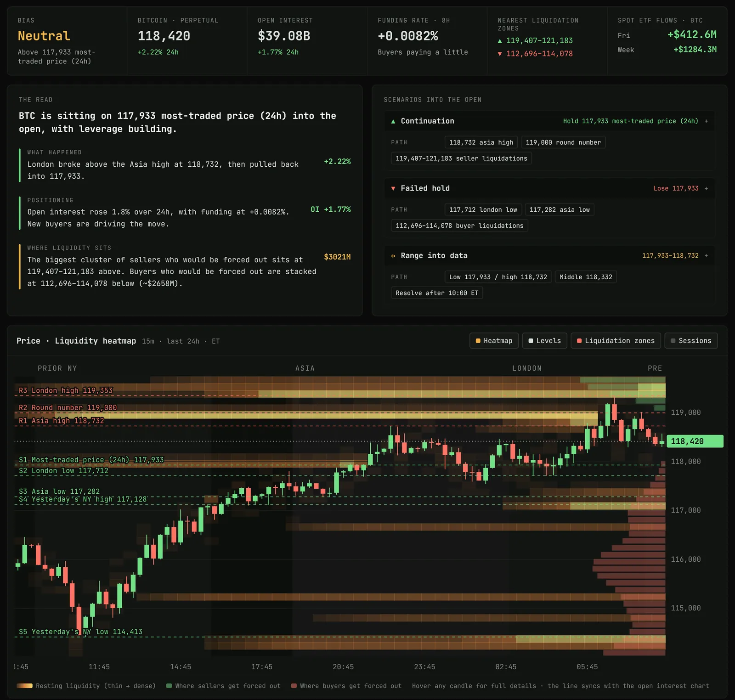Select the 119,000 round number chip
This screenshot has width=735, height=700.
pyautogui.click(x=563, y=142)
